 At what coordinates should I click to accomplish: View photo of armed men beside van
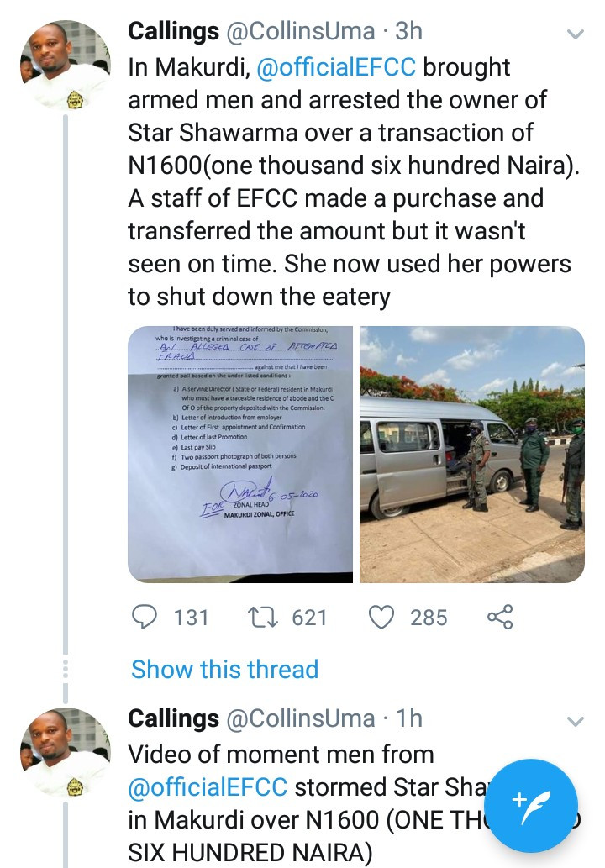click(471, 455)
